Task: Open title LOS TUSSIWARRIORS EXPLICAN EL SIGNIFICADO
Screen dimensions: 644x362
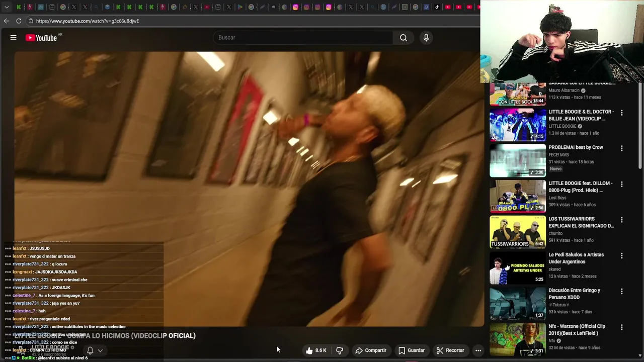Action: [x=581, y=222]
